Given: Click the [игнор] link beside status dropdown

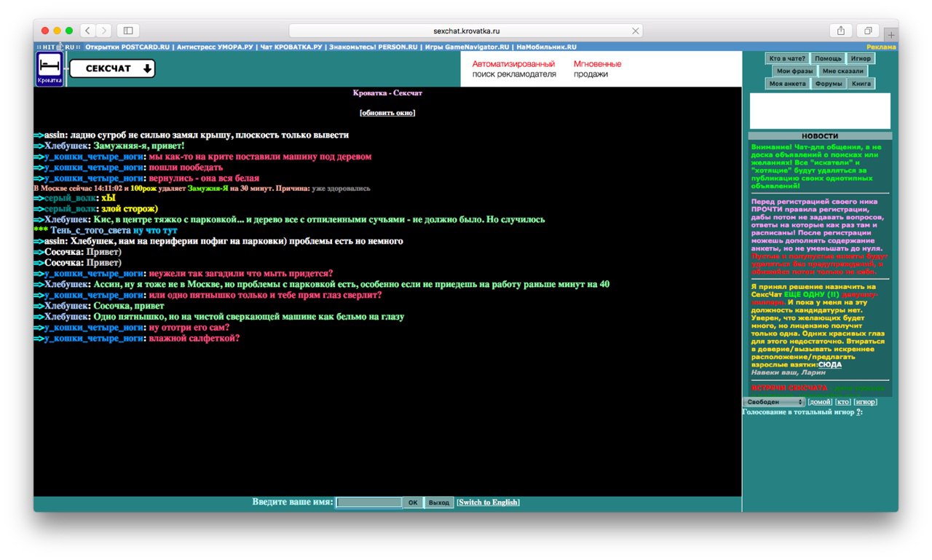Looking at the screenshot, I should click(x=865, y=402).
